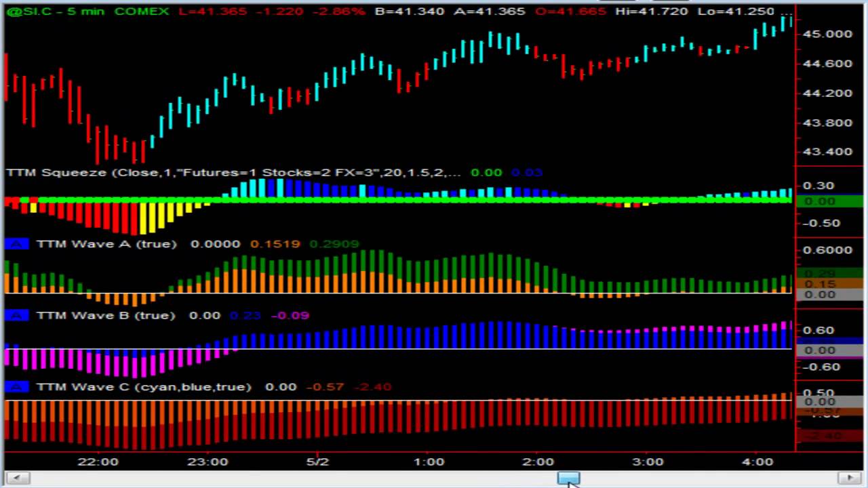Click the -0.09 Wave B magenta value

tap(290, 315)
